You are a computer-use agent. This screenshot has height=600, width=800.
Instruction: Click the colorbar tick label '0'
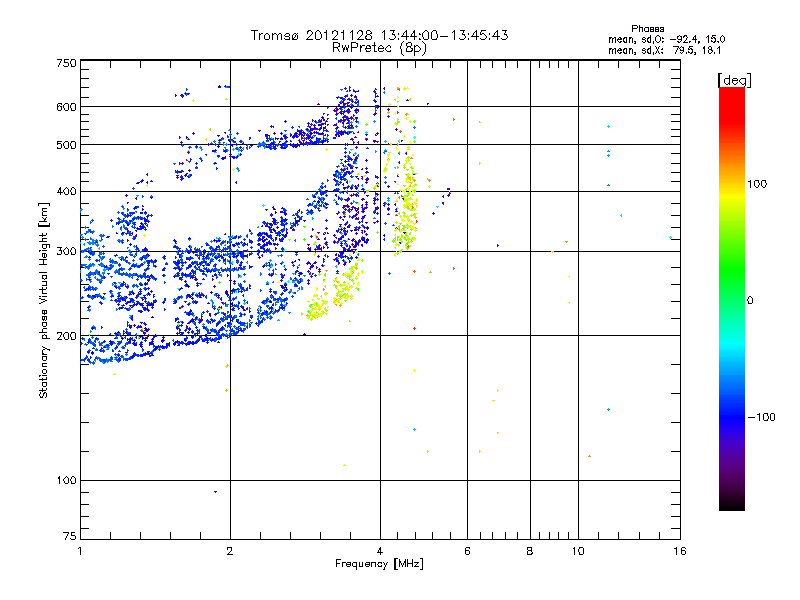tap(750, 301)
